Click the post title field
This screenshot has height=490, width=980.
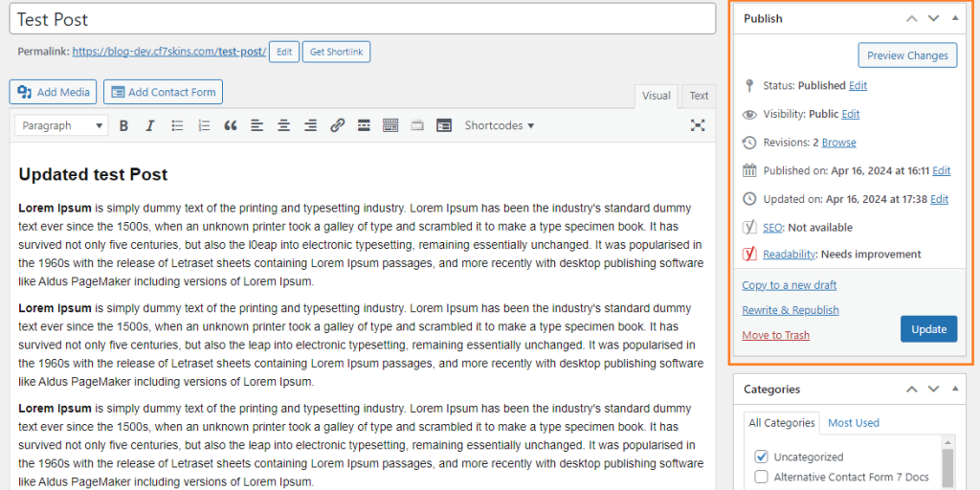pos(364,19)
